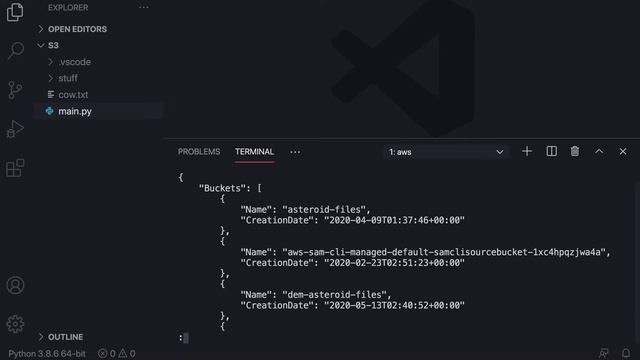Viewport: 640px width, 360px height.
Task: Split the terminal pane
Action: [x=551, y=151]
